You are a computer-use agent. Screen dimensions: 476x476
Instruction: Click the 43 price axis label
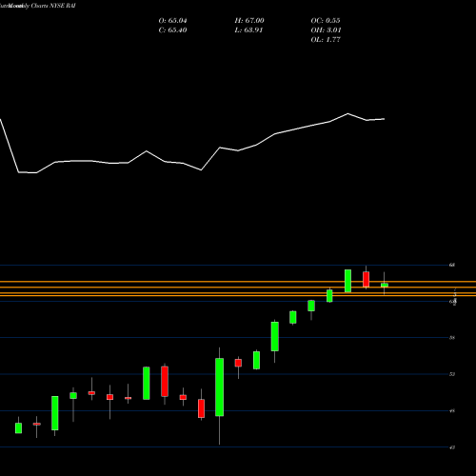point(452,447)
